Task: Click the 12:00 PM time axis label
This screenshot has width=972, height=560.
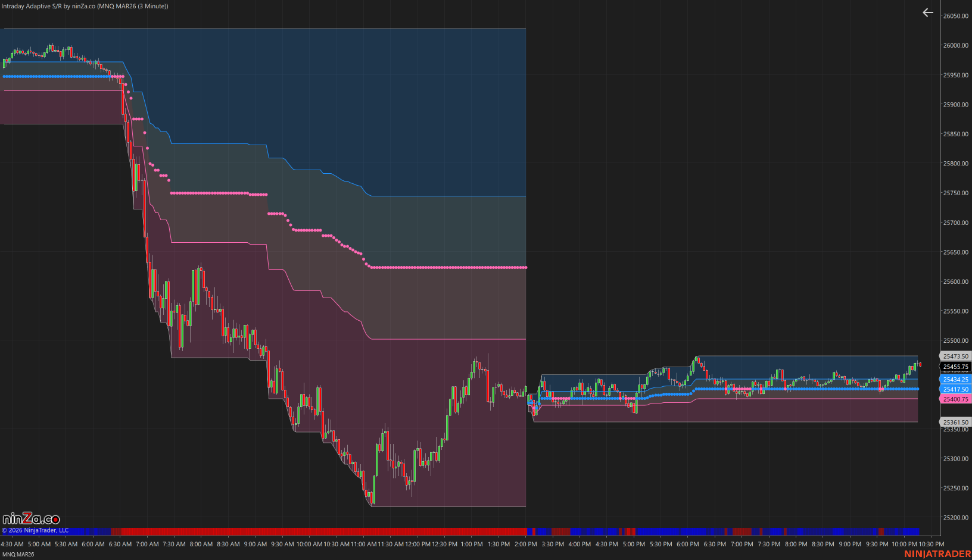Action: tap(418, 544)
